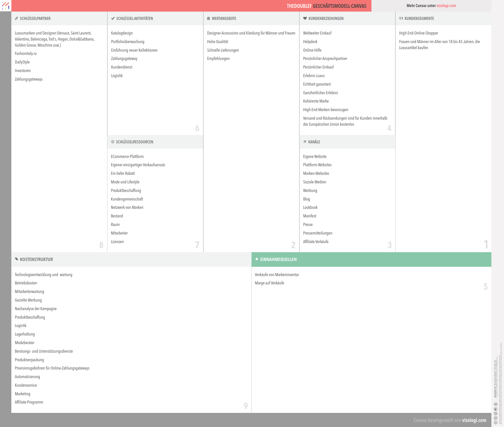This screenshot has width=504, height=427.
Task: Click the Marge auf Verkäufe entry
Action: 269,283
